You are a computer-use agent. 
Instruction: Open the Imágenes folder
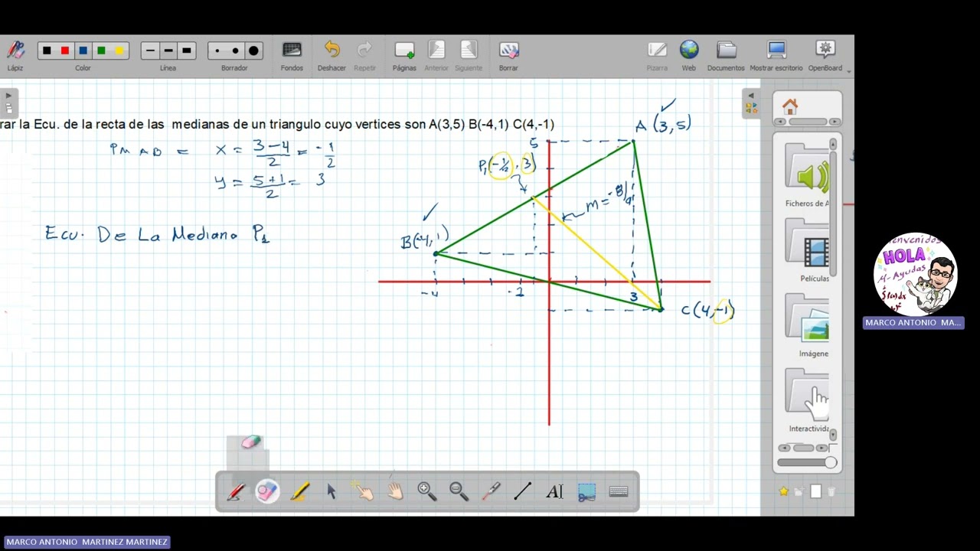[x=807, y=324]
